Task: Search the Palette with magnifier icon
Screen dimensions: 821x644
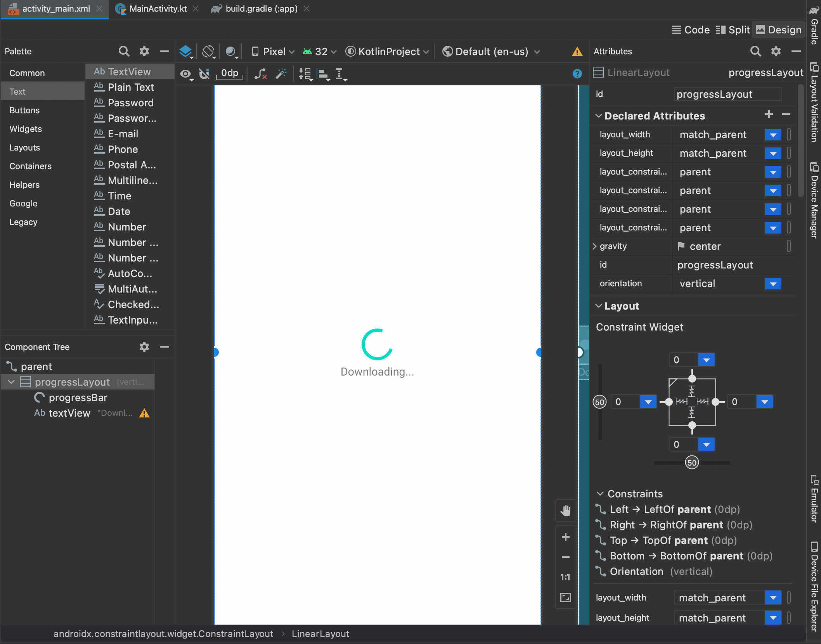Action: tap(124, 51)
